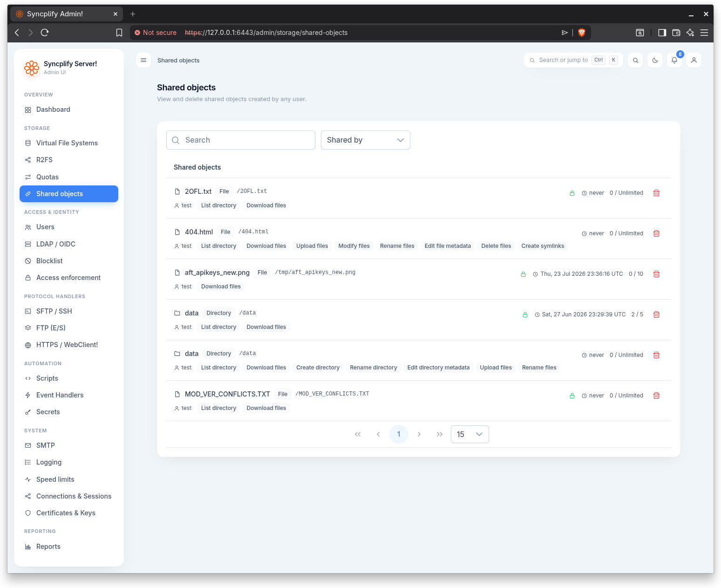Open HTTPS / WebClient! settings
The image size is (721, 588).
[x=69, y=345]
